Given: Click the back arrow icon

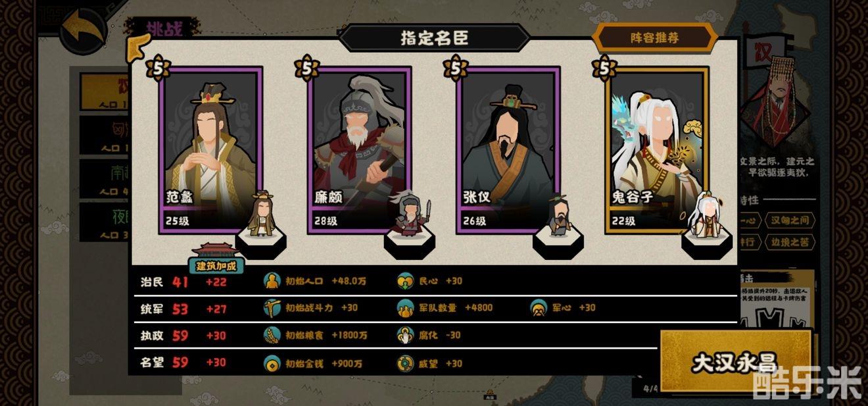Looking at the screenshot, I should click(83, 29).
